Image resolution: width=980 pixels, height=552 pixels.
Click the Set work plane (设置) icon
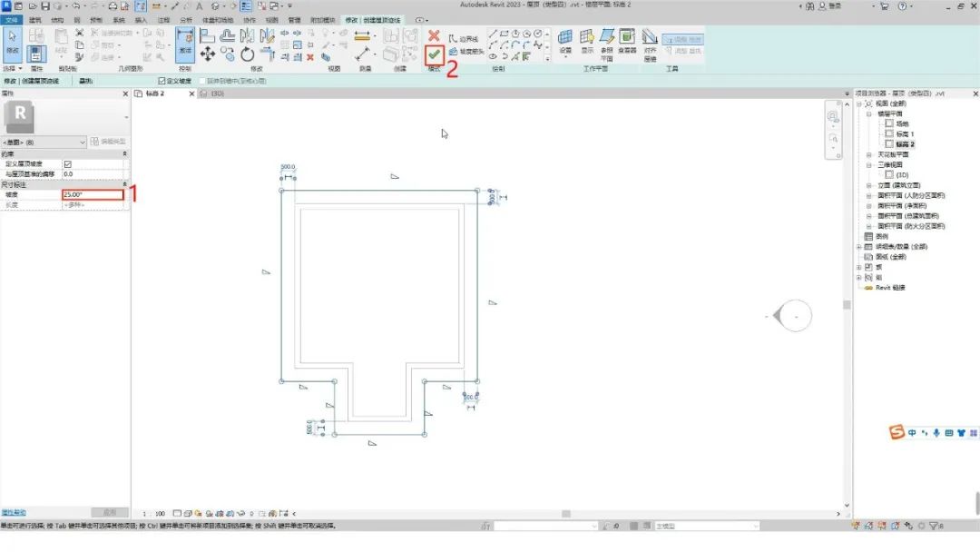tap(565, 39)
